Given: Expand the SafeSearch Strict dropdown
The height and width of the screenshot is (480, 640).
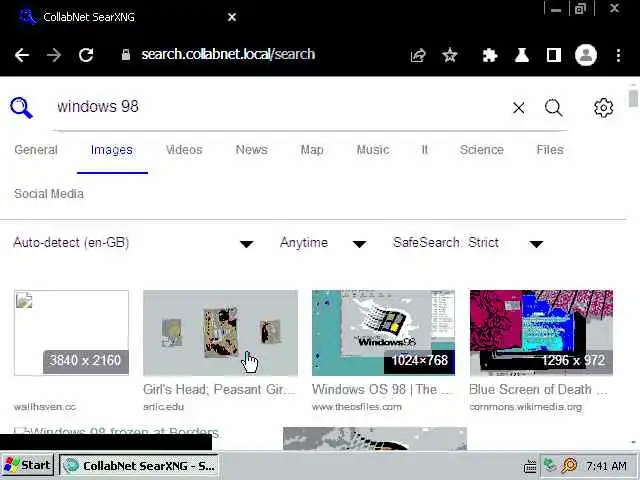Looking at the screenshot, I should coord(468,243).
